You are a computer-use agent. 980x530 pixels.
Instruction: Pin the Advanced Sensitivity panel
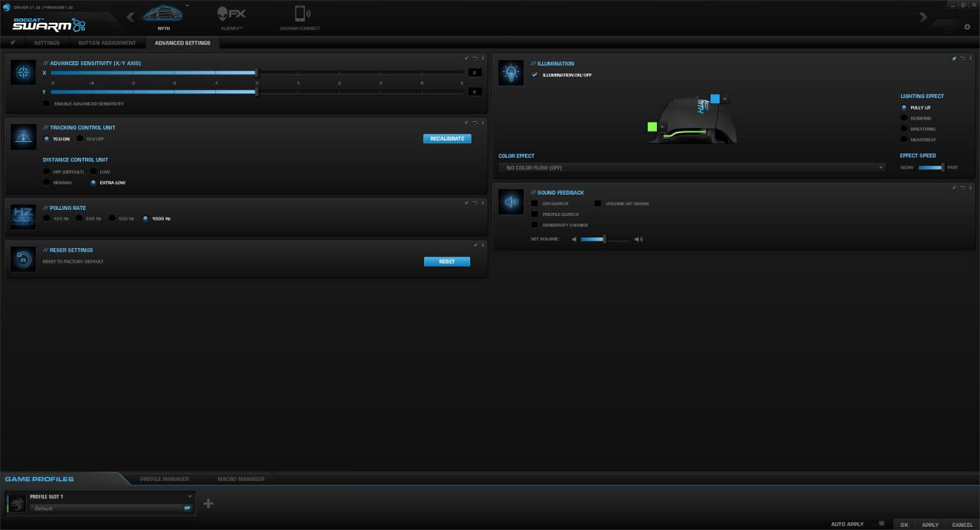click(x=466, y=58)
